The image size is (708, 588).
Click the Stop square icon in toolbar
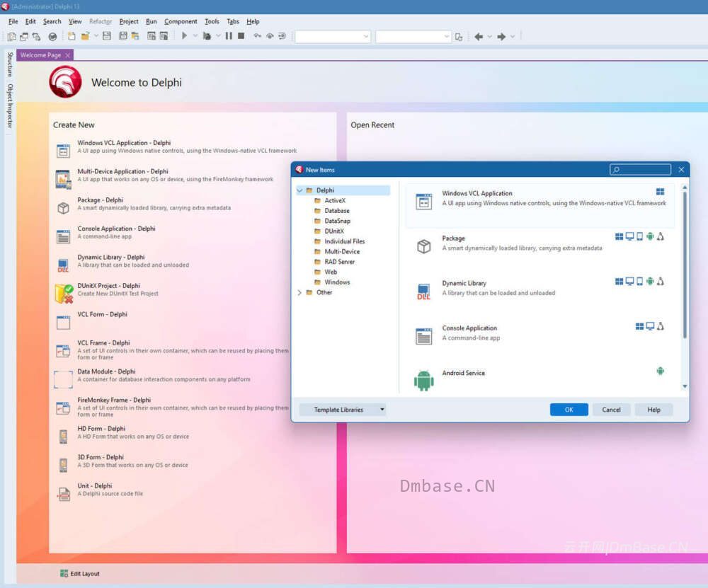(241, 36)
